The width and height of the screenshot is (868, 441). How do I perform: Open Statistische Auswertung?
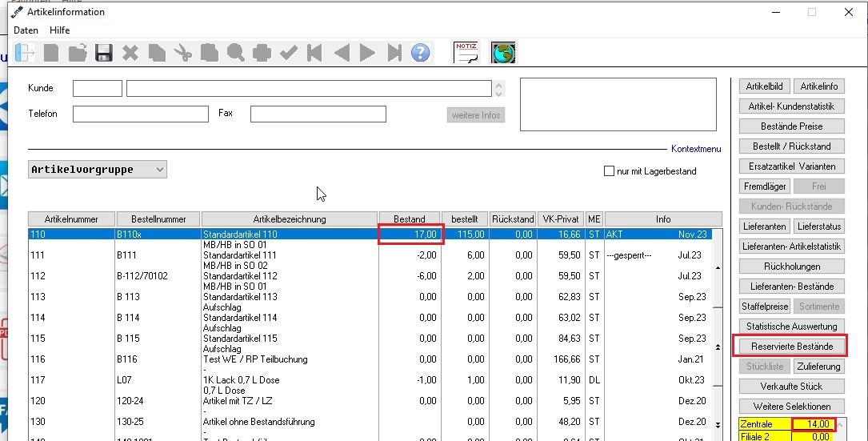[x=792, y=327]
